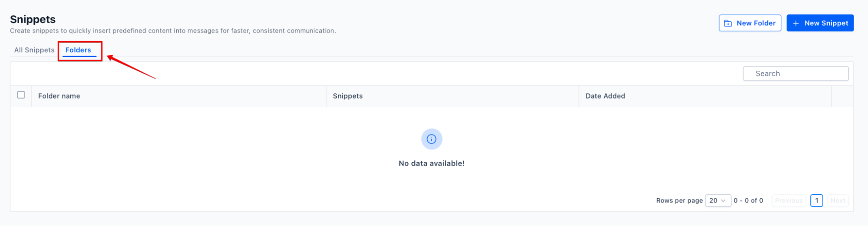
Task: Tick the select-all checkbox in table header
Action: pyautogui.click(x=21, y=95)
